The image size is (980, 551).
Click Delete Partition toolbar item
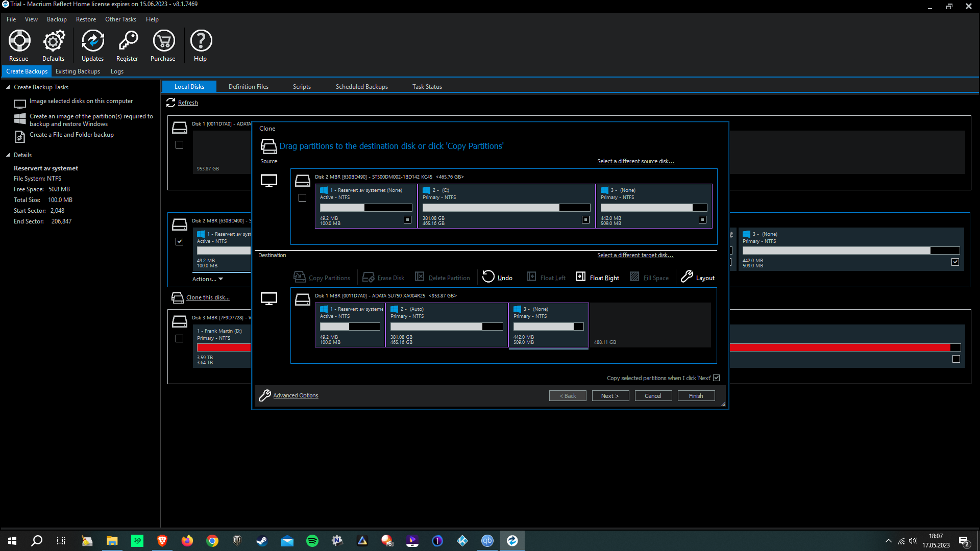pyautogui.click(x=443, y=277)
